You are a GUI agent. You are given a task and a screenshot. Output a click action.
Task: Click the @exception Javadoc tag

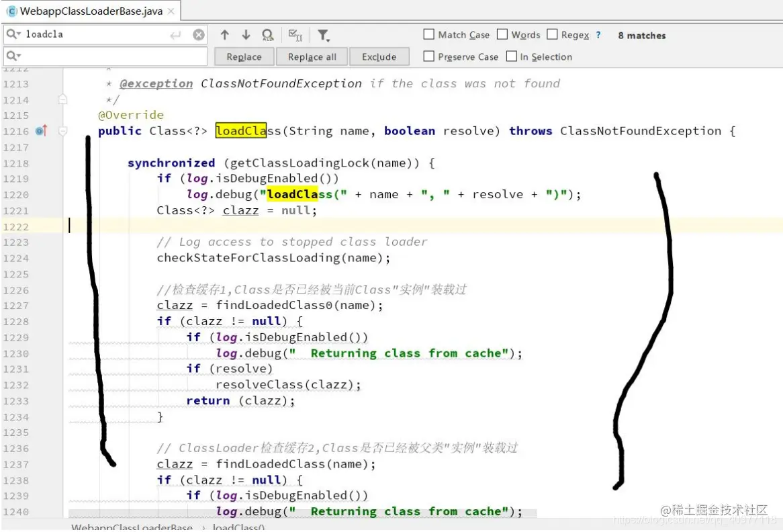tap(156, 83)
